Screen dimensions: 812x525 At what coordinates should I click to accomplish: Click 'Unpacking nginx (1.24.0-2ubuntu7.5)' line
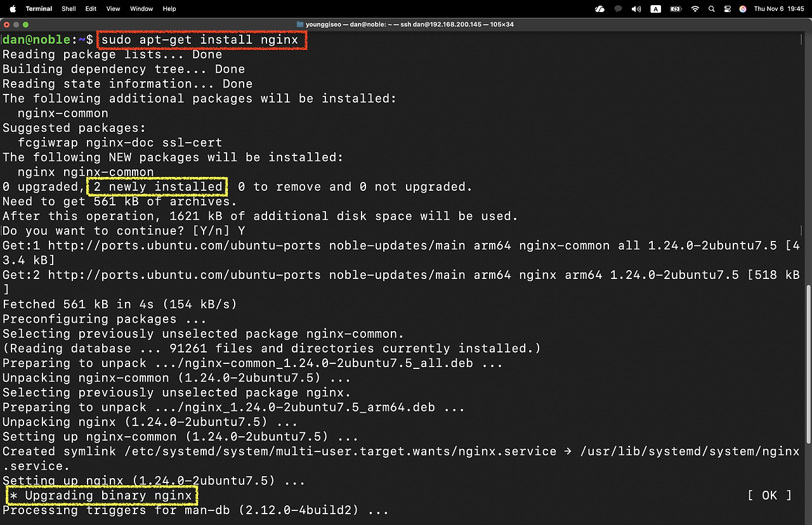click(x=150, y=422)
